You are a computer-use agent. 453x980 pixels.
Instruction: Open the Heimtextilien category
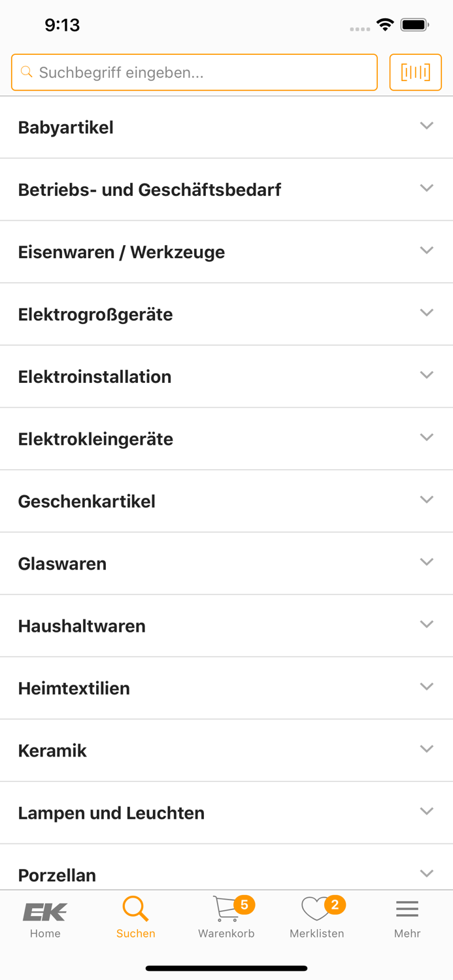tap(226, 687)
